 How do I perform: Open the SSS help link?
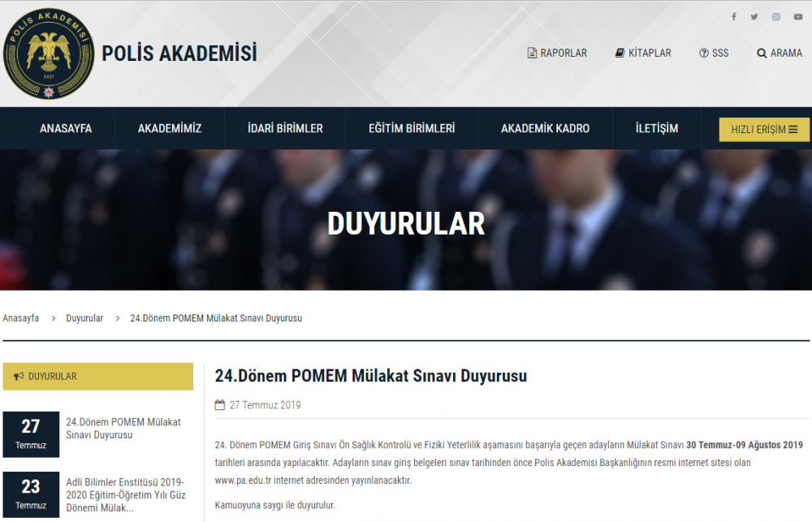point(714,54)
